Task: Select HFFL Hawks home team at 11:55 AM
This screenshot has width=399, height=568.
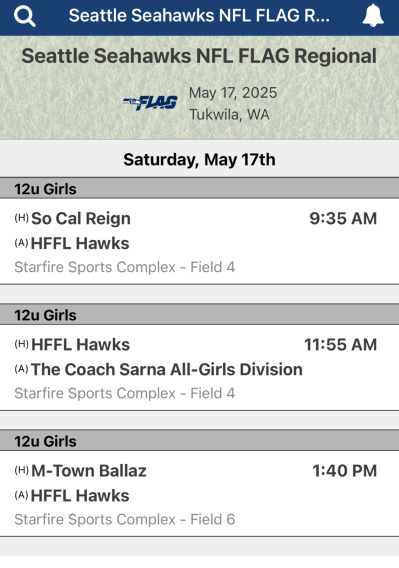Action: [x=80, y=344]
